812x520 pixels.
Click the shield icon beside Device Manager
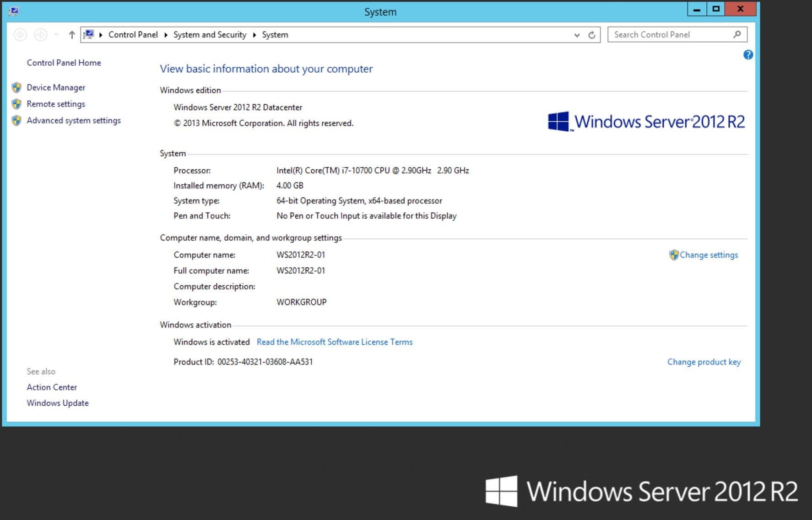[16, 87]
